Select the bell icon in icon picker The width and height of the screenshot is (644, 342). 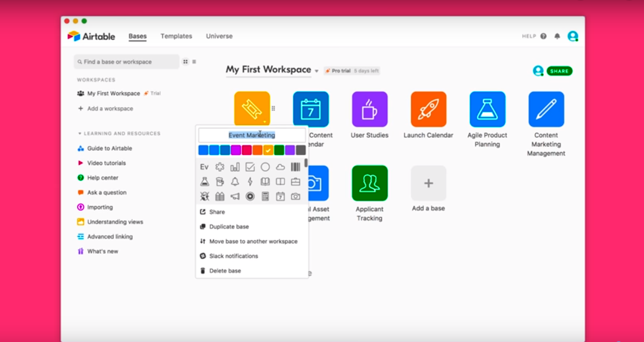pos(235,182)
